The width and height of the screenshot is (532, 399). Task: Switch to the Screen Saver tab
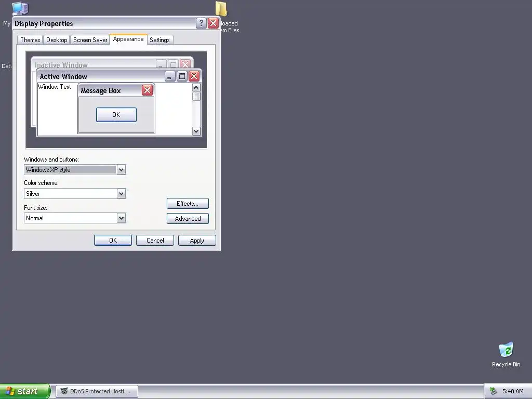pyautogui.click(x=90, y=40)
